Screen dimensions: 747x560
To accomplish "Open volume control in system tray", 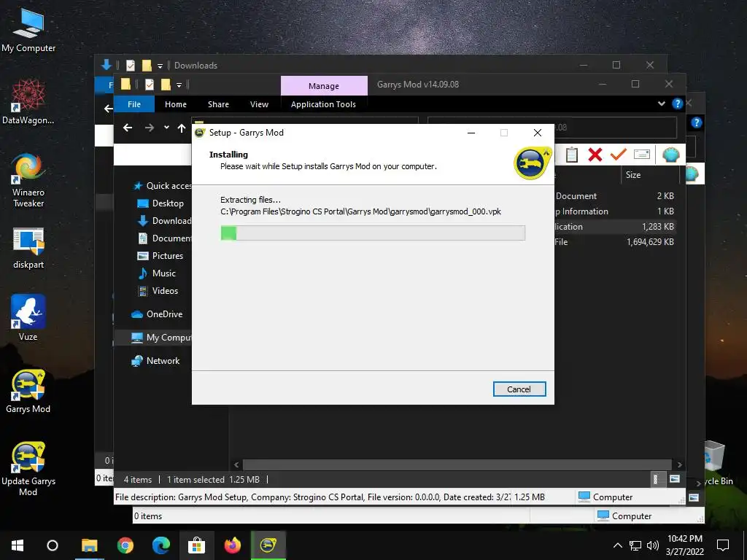I will click(x=653, y=545).
